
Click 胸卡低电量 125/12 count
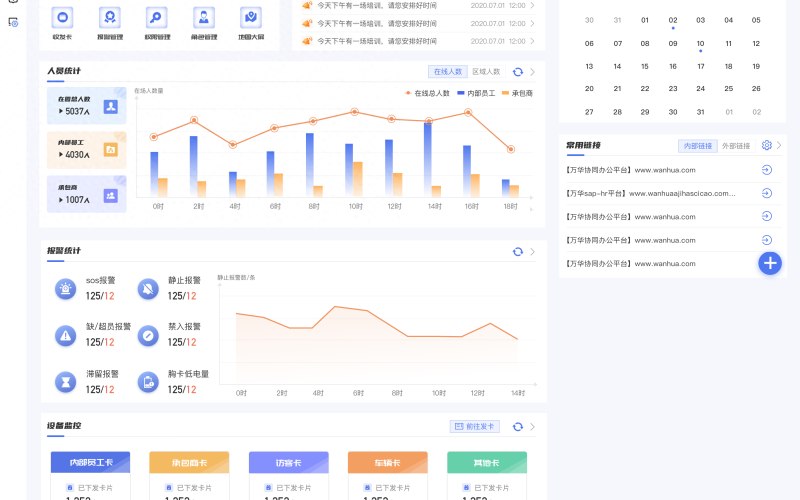[182, 389]
